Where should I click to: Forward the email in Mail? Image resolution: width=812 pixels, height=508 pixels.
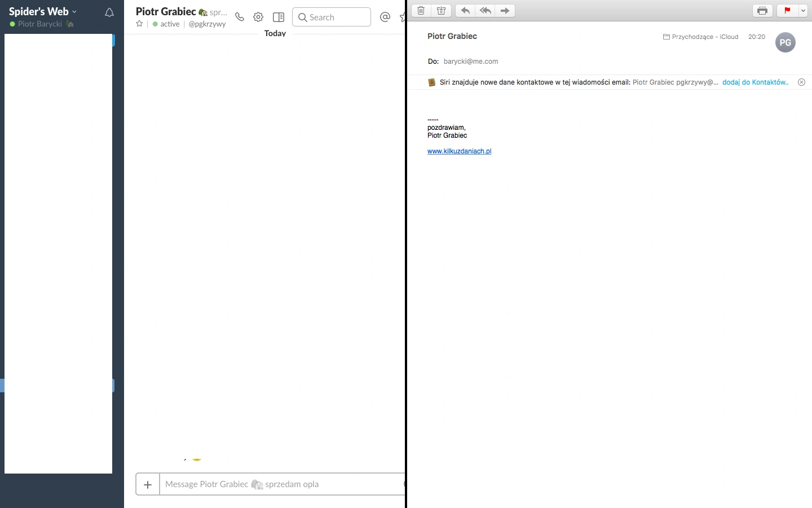tap(505, 11)
